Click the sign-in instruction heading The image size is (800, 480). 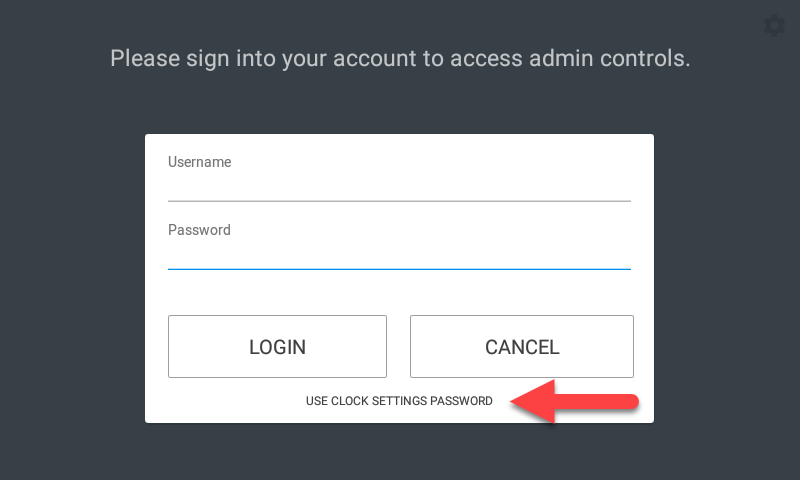pos(400,58)
